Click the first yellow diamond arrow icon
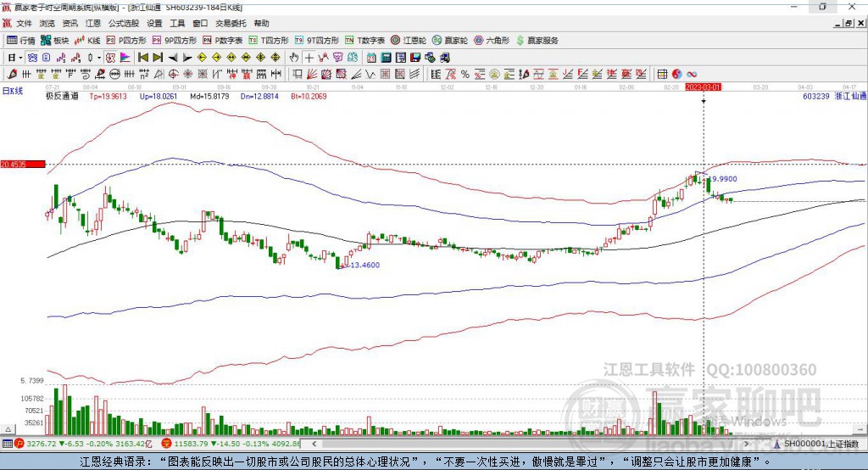 (x=202, y=58)
